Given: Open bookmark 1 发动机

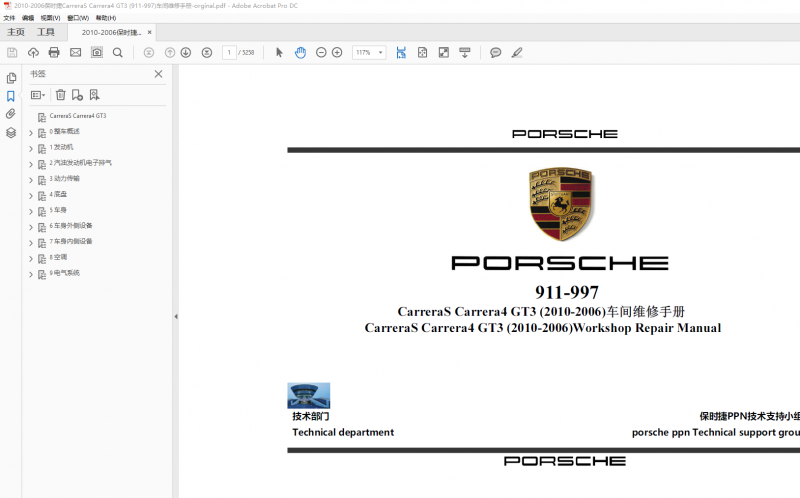Looking at the screenshot, I should pyautogui.click(x=61, y=147).
